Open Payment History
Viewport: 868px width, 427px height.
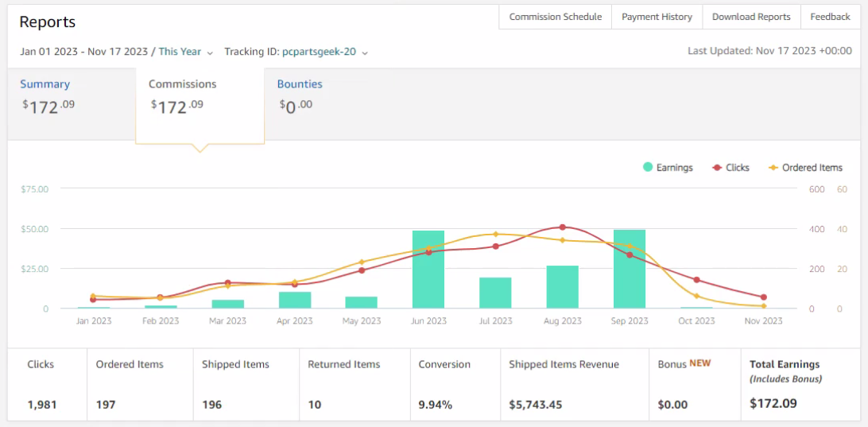(x=657, y=17)
